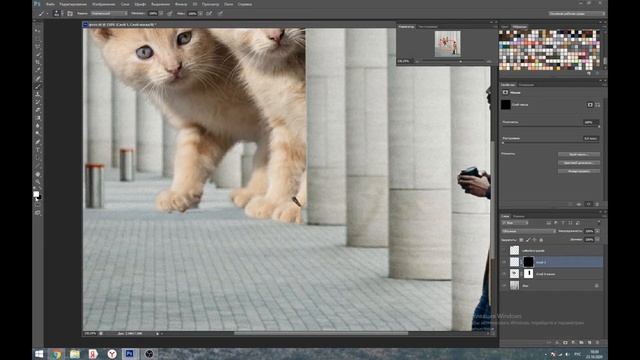640x360 pixels.
Task: Click the Navigator zoom slider
Action: [x=453, y=61]
